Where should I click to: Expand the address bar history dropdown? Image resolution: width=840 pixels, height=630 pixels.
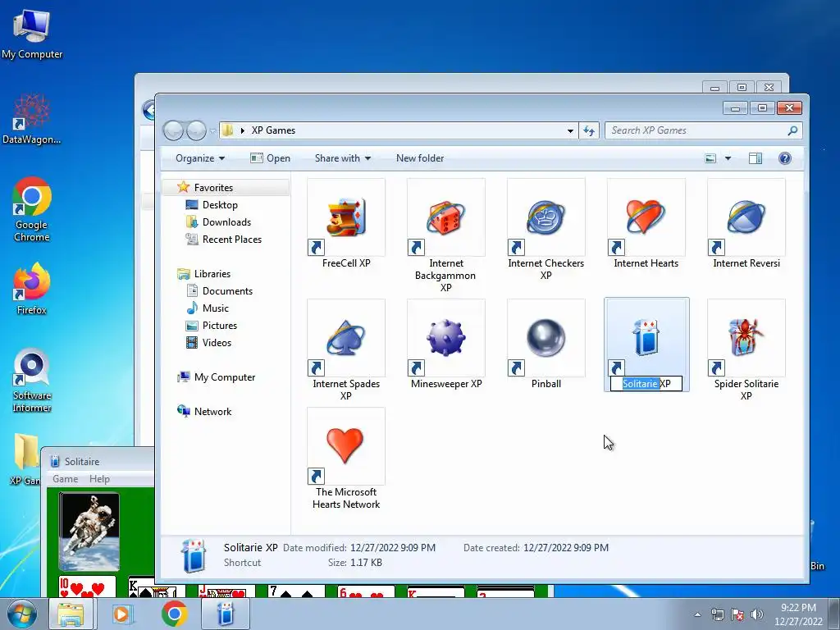[570, 130]
